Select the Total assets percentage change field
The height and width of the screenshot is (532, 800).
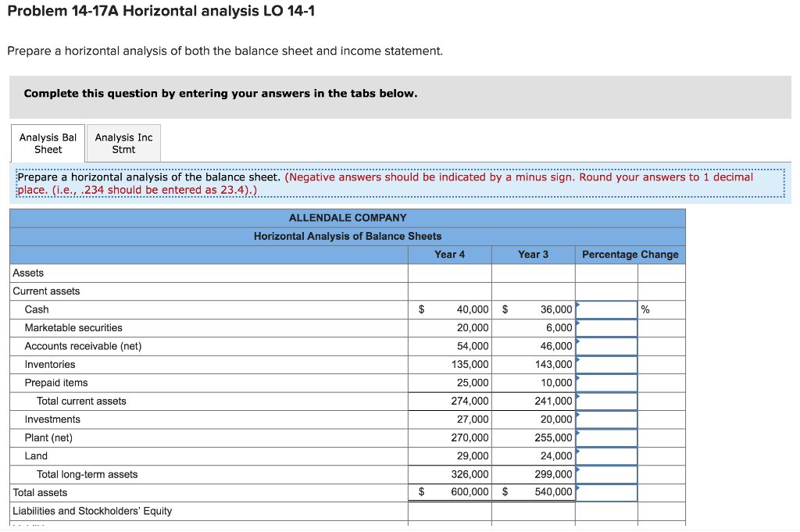(x=606, y=492)
